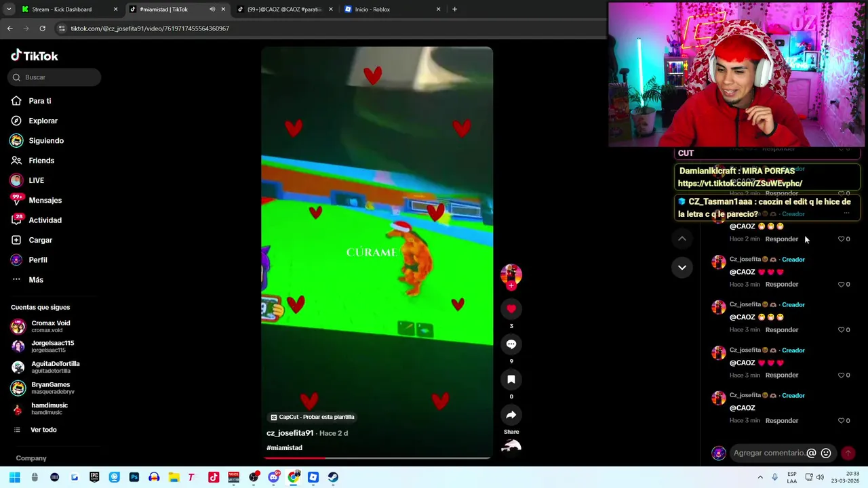
Task: Seek on the video progress bar
Action: 377,457
